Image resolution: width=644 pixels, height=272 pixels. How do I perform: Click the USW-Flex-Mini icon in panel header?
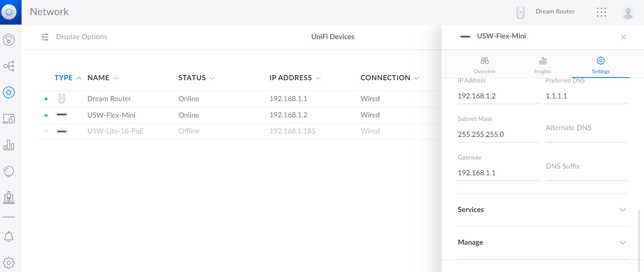coord(465,36)
